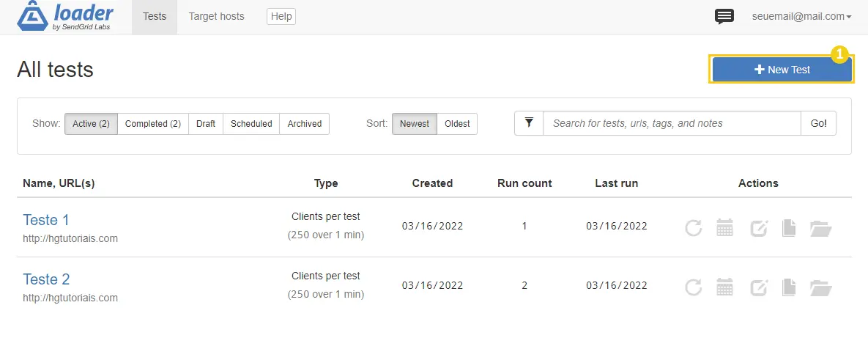
Task: Copy the Teste 1 test
Action: 789,227
